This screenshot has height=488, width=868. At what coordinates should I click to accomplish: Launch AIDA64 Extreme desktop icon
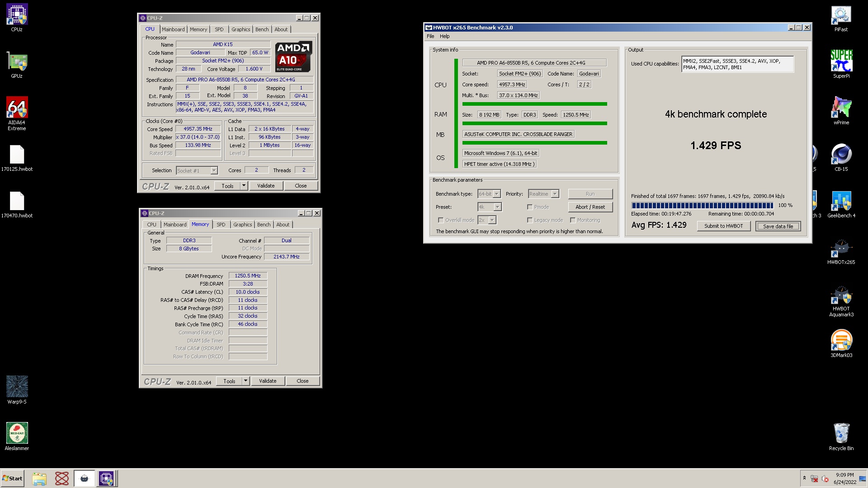(x=17, y=113)
